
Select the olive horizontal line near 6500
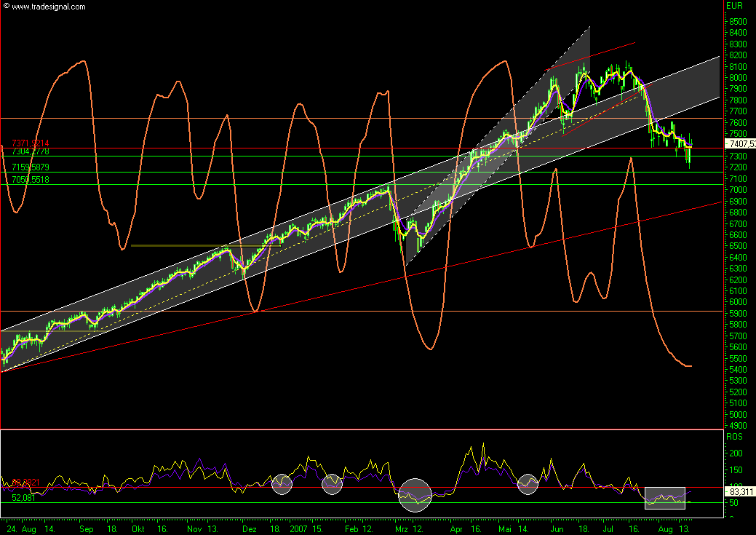coord(205,246)
